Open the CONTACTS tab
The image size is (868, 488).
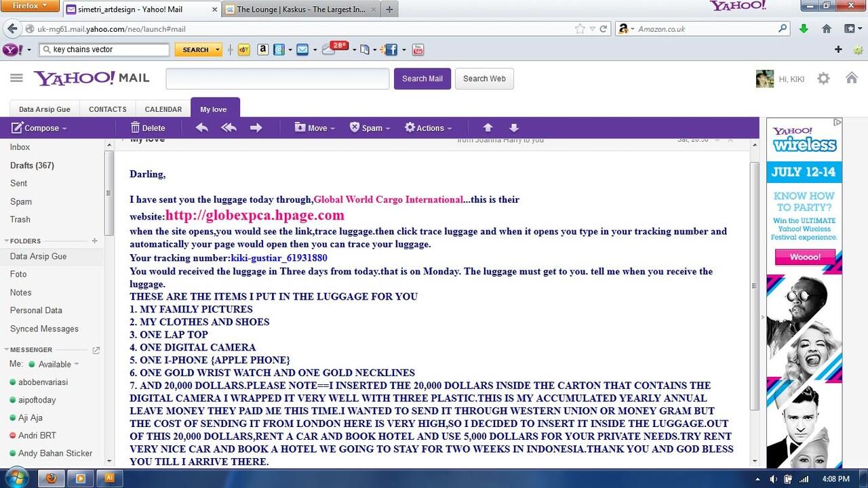coord(108,109)
